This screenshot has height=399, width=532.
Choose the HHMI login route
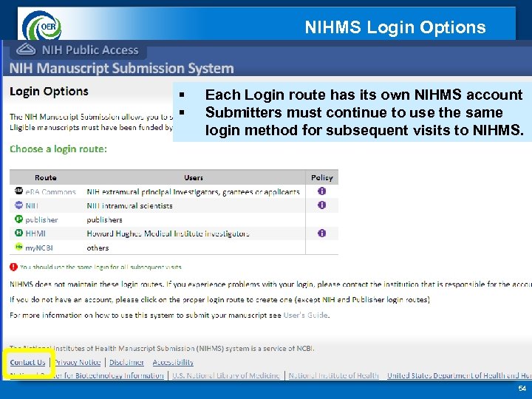(x=35, y=233)
